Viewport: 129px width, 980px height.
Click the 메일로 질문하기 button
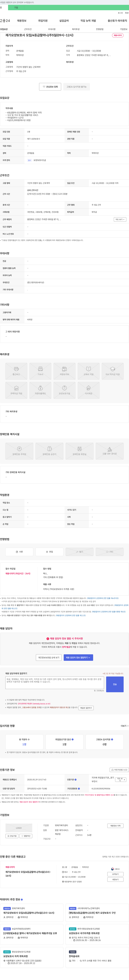click(86, 708)
